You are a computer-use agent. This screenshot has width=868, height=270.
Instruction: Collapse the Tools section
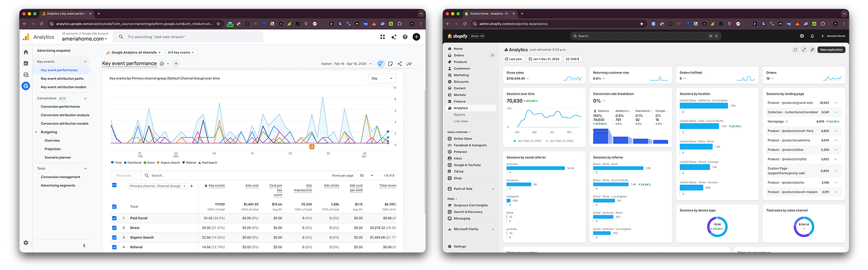85,168
